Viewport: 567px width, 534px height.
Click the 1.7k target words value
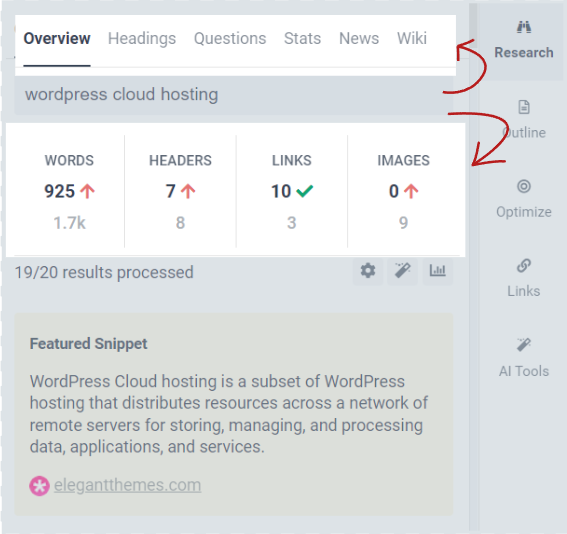pyautogui.click(x=69, y=223)
